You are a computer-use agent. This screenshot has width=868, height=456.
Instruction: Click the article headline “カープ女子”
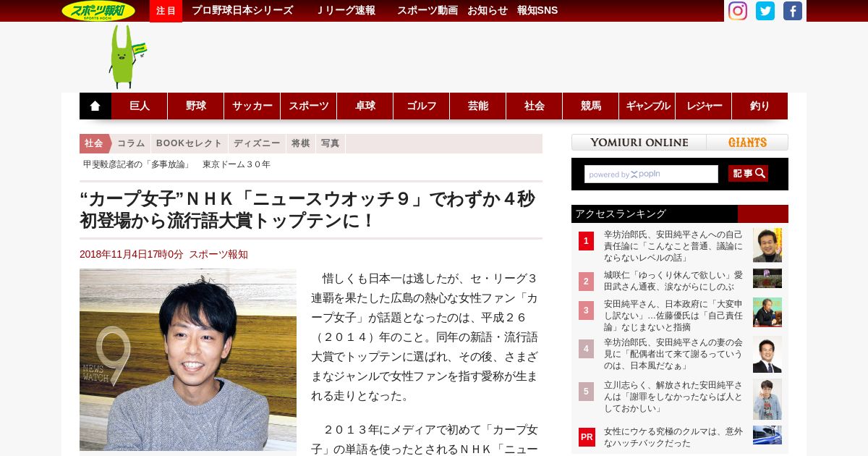pos(307,209)
